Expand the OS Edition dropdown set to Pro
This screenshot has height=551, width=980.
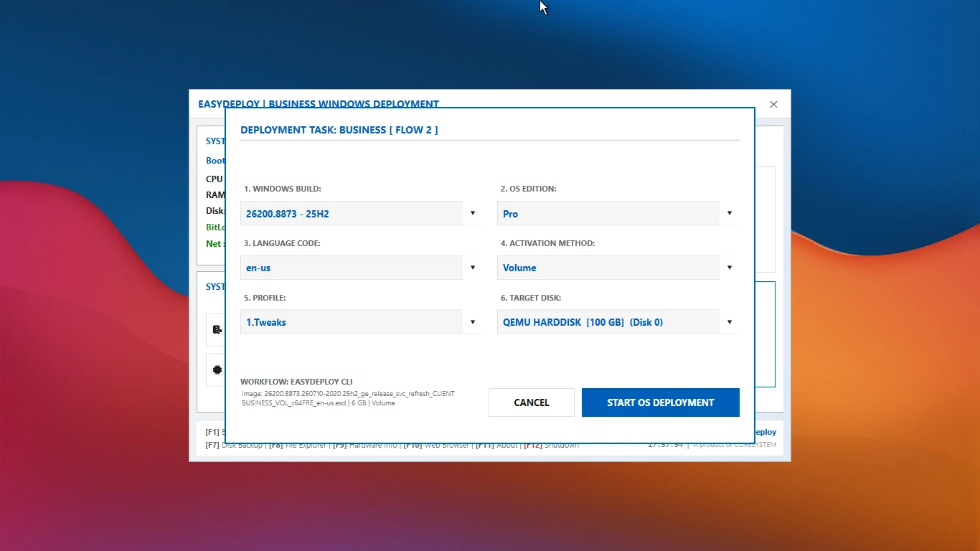(618, 213)
